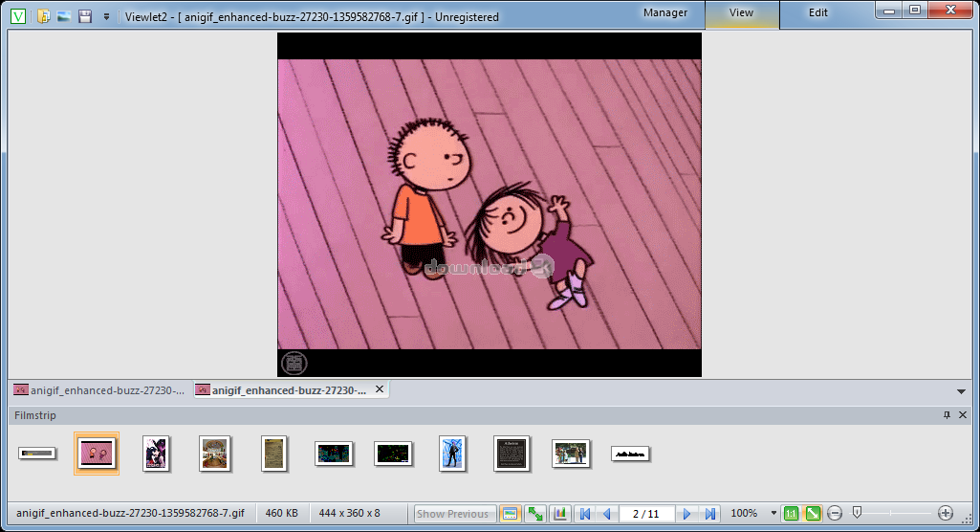Click the Show Previous button
980x532 pixels.
(x=454, y=513)
